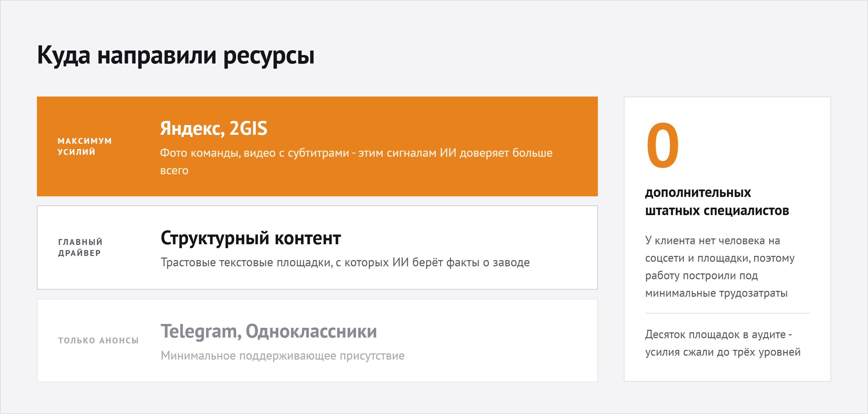This screenshot has width=868, height=414.
Task: Click the "Структурный контент" heading
Action: (251, 238)
